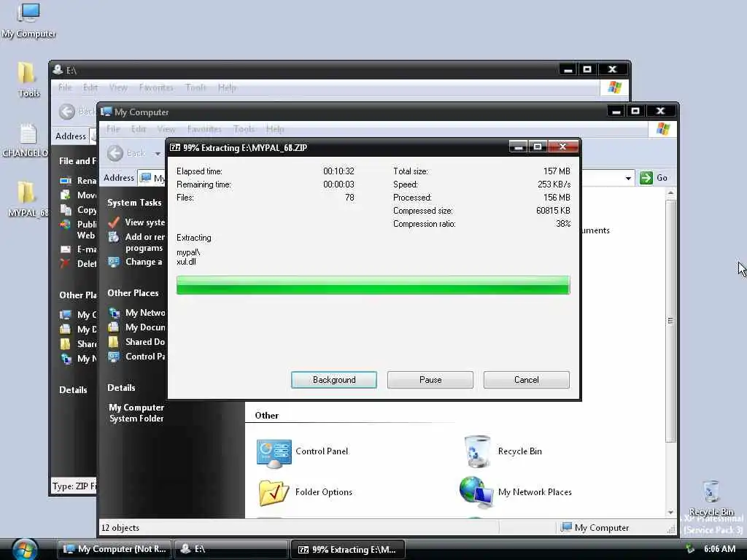Screen dimensions: 747x560
Task: Open Edit menu in My Computer window
Action: (x=139, y=128)
